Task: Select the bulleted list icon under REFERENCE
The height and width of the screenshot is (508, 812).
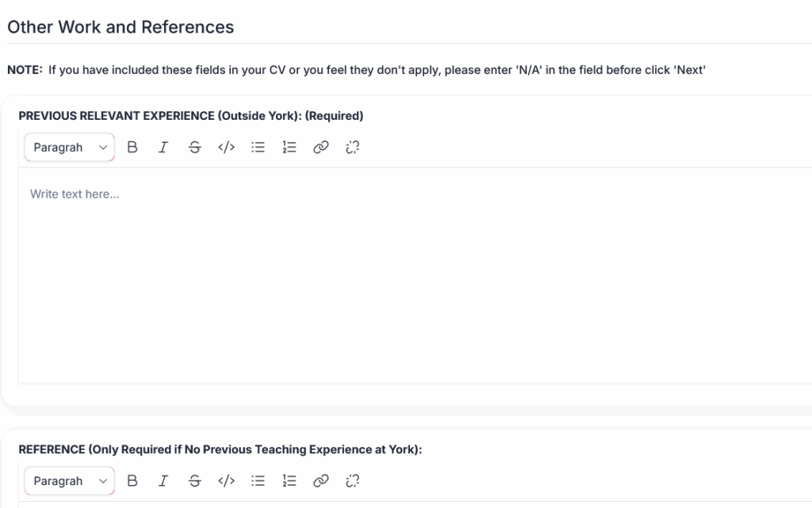Action: pyautogui.click(x=257, y=480)
